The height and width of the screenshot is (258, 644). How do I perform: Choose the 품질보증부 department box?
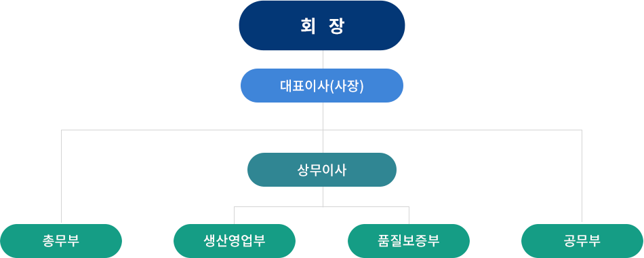click(409, 241)
